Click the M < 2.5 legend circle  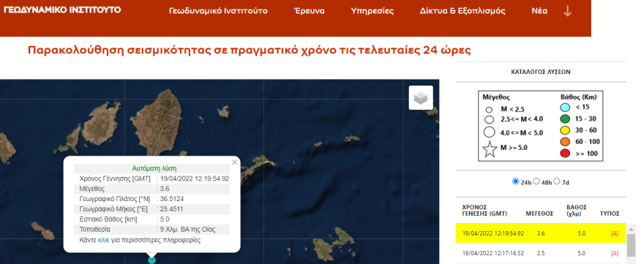(x=489, y=110)
